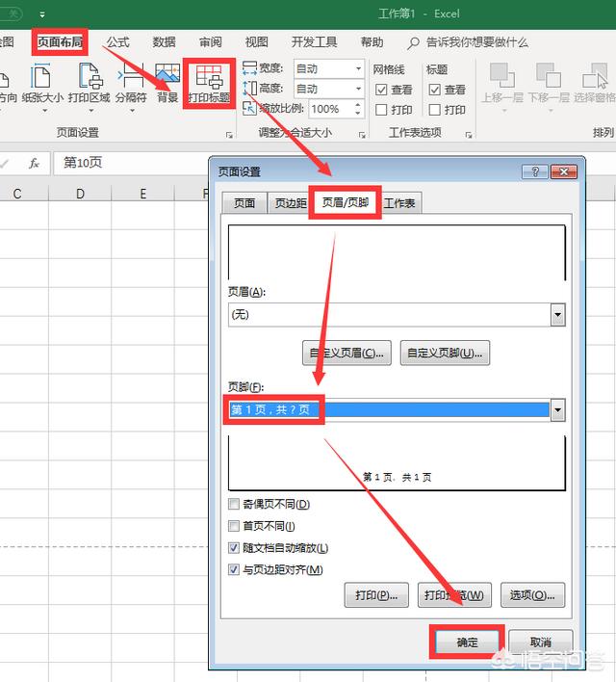Click the dialog help question mark button
This screenshot has height=682, width=616.
tap(535, 171)
